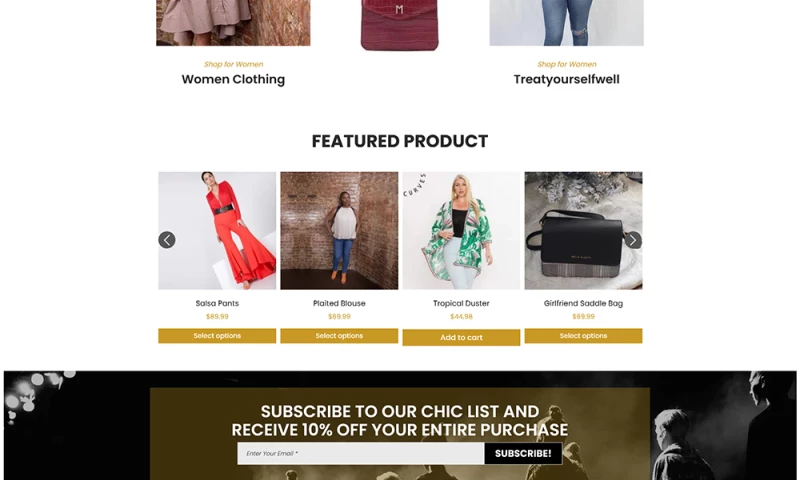Open the Women Clothing category link
Screen dimensions: 800x480
pos(233,79)
